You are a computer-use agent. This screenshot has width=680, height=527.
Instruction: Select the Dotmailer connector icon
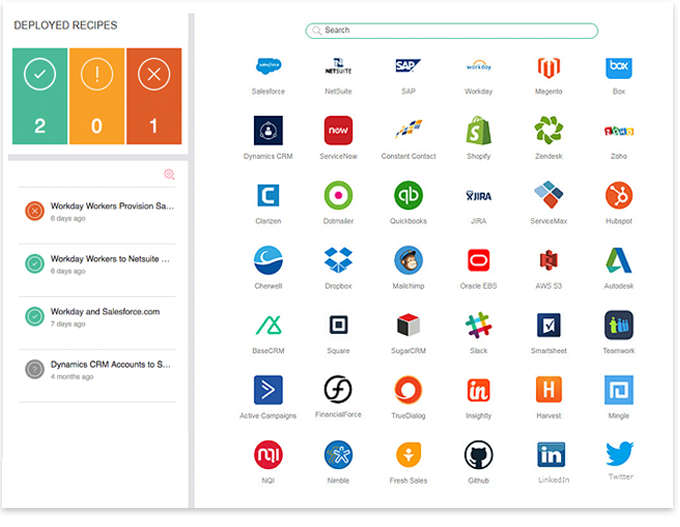tap(338, 195)
